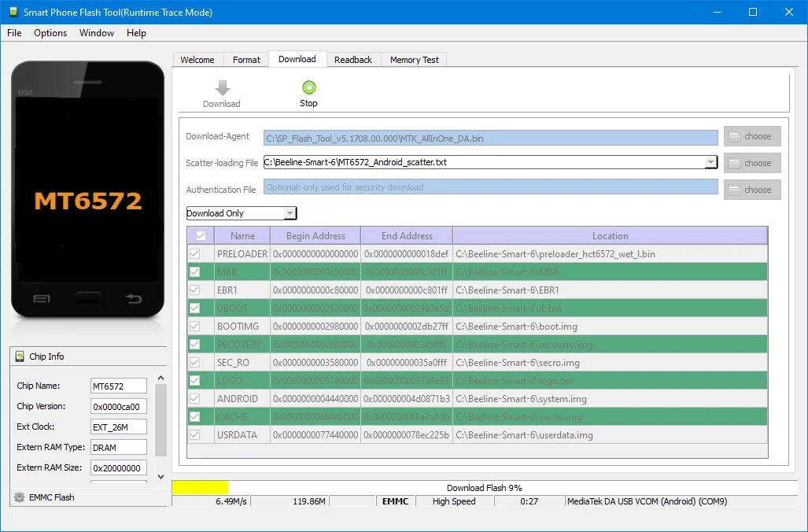The height and width of the screenshot is (532, 808).
Task: Expand the Scatter-loading File dropdown arrow
Action: coord(710,162)
